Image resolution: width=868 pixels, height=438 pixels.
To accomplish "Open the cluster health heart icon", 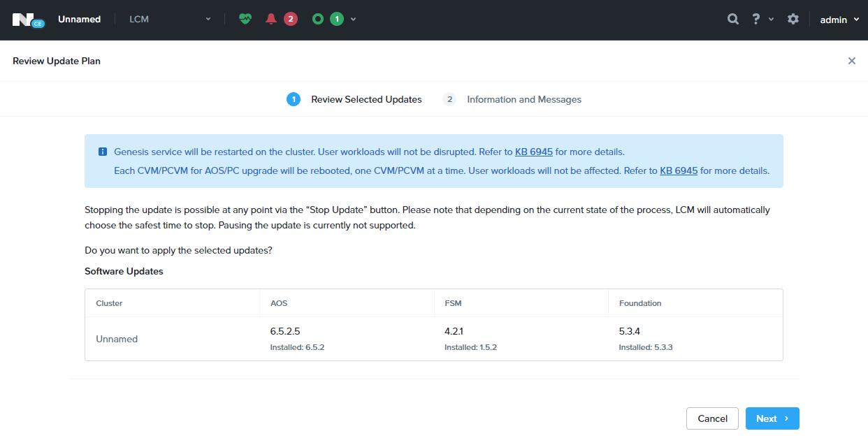I will 245,19.
